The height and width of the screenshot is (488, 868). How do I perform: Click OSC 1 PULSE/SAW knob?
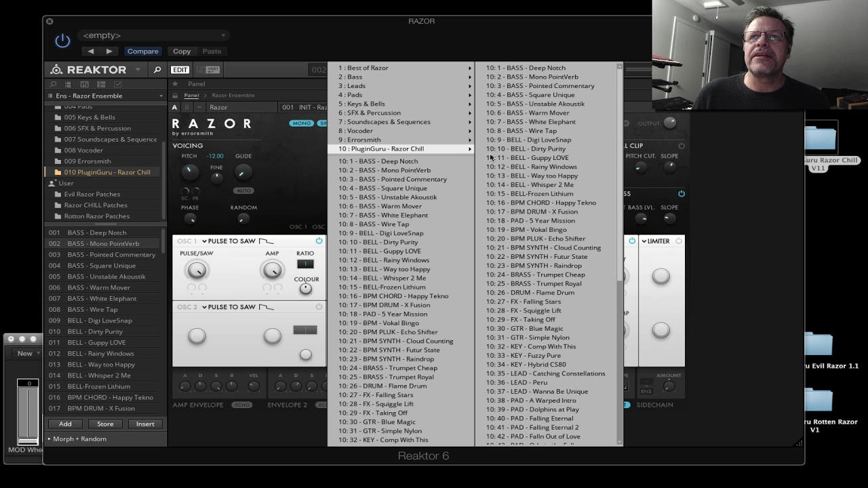pos(197,270)
